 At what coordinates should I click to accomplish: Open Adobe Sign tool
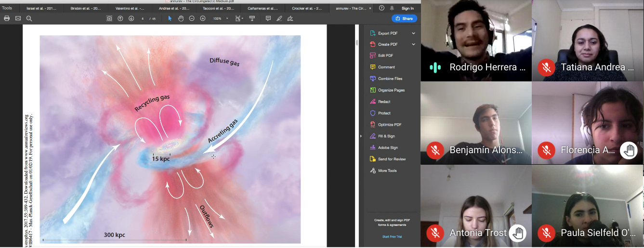388,148
